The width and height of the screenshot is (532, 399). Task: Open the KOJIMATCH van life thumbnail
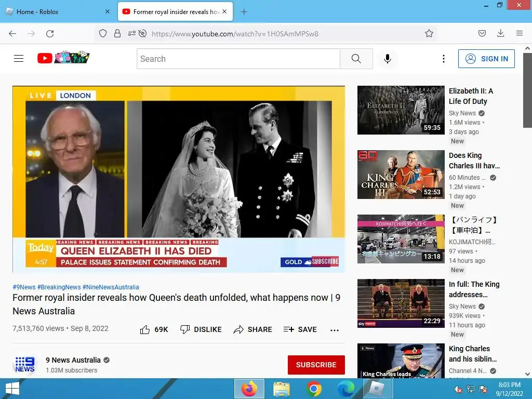[401, 239]
